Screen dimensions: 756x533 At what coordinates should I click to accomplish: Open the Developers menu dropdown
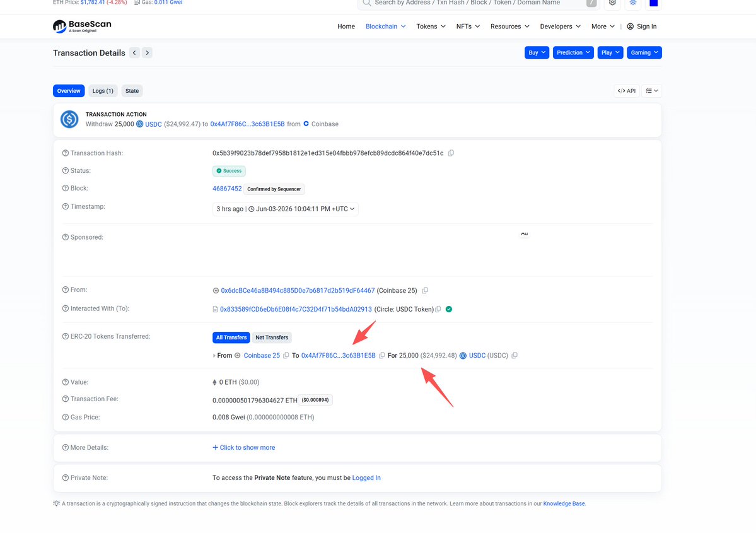pyautogui.click(x=560, y=26)
